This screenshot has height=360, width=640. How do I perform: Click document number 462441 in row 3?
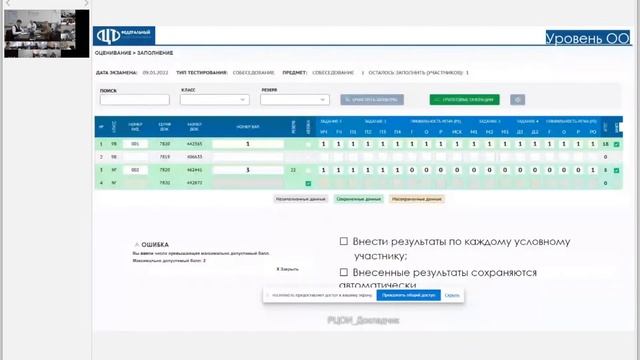194,170
